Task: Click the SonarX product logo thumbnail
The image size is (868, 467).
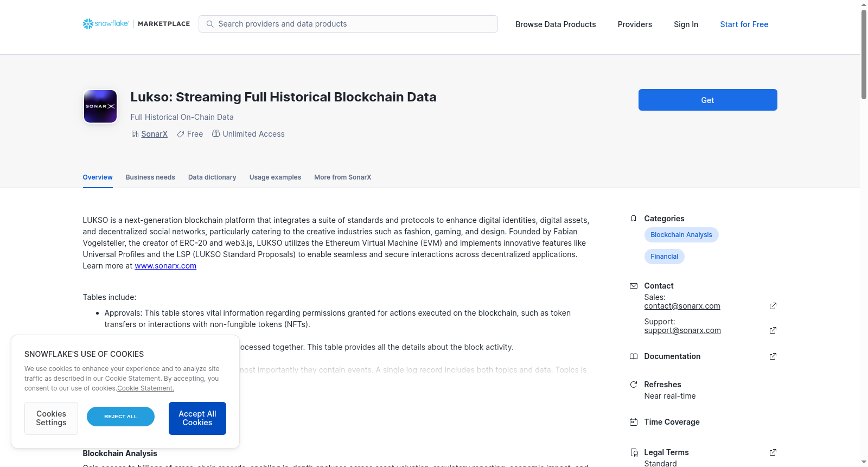Action: click(x=100, y=106)
